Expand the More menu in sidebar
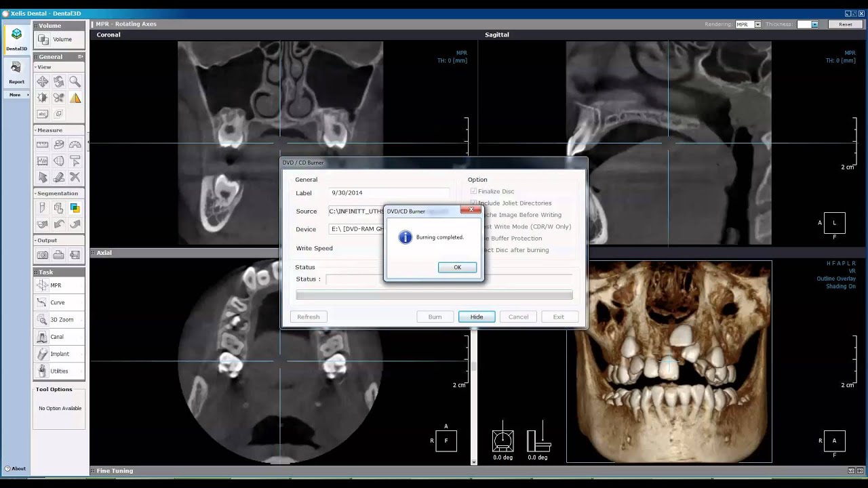Screen dimensions: 868x488 [x=16, y=95]
